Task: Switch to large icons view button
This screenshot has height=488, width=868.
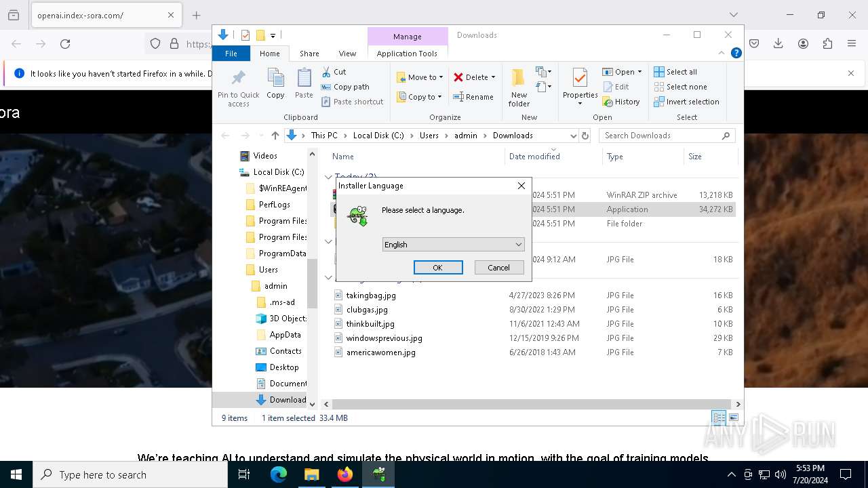Action: pos(734,418)
